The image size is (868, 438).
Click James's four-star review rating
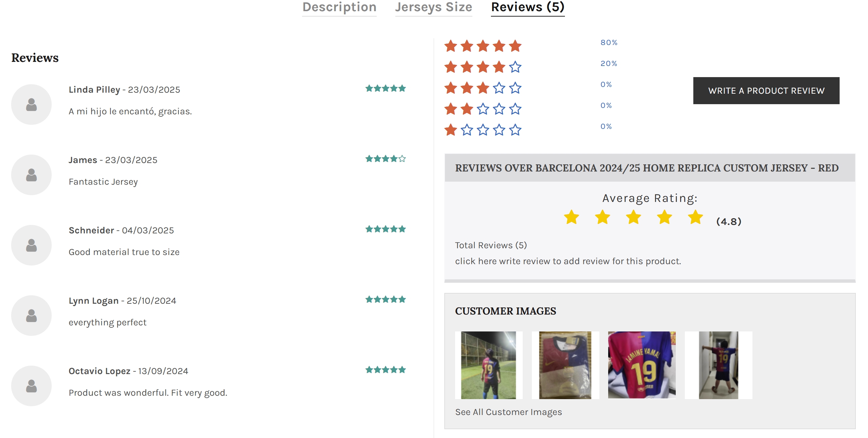coord(385,159)
